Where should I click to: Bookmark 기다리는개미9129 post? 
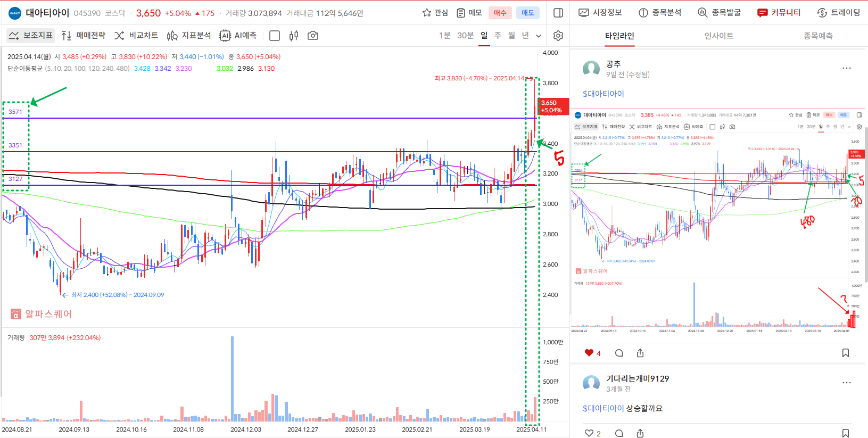click(x=846, y=433)
